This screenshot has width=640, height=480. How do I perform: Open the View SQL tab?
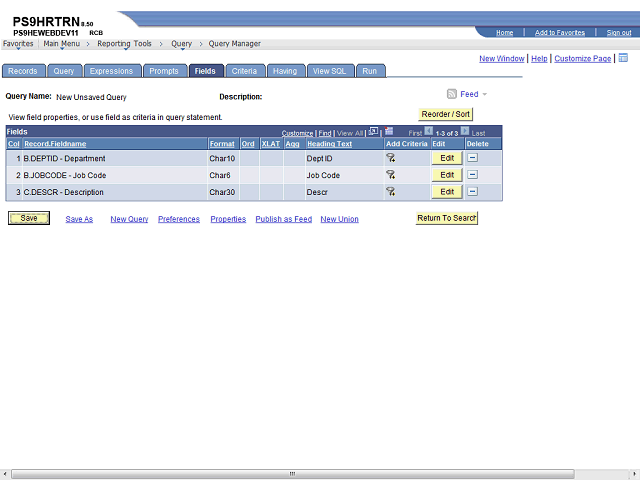point(329,71)
